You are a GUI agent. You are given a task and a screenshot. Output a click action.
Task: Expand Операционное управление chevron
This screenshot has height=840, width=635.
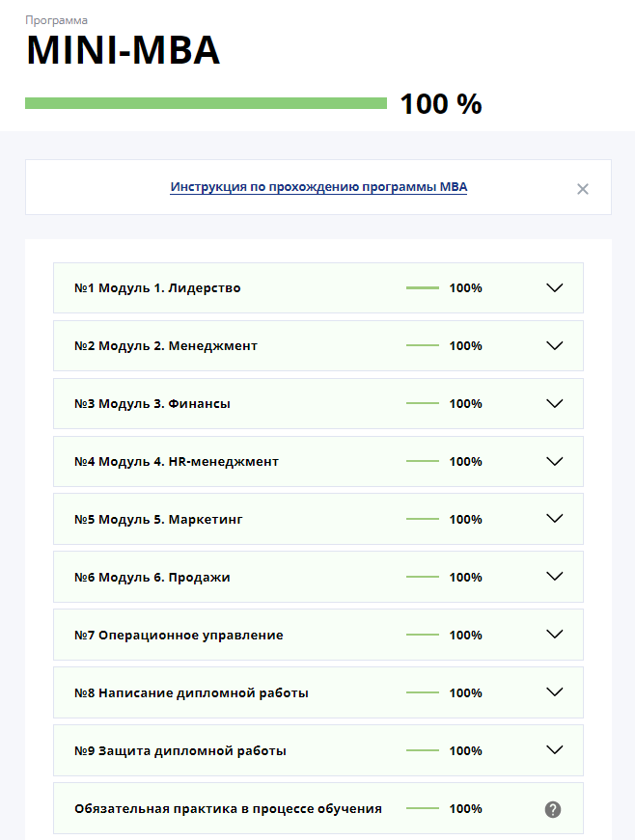[554, 635]
